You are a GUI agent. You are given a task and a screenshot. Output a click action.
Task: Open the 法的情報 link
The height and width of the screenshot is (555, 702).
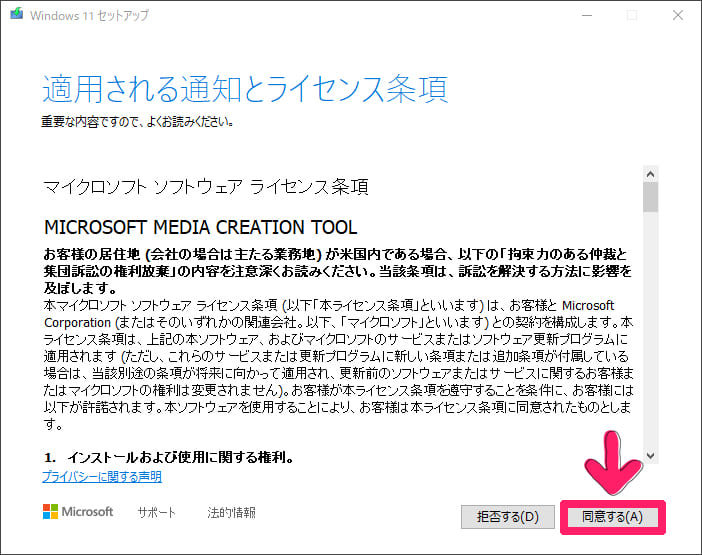click(x=231, y=512)
